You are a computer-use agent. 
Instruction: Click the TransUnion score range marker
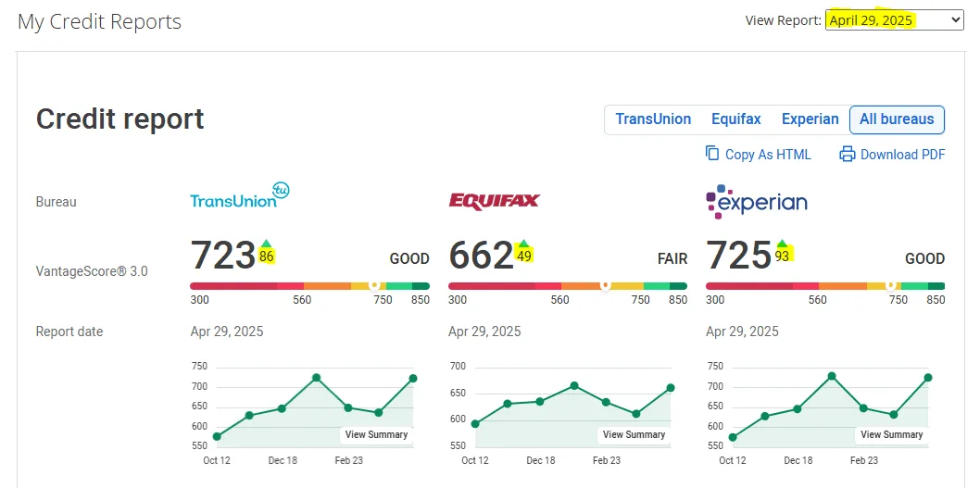click(375, 286)
